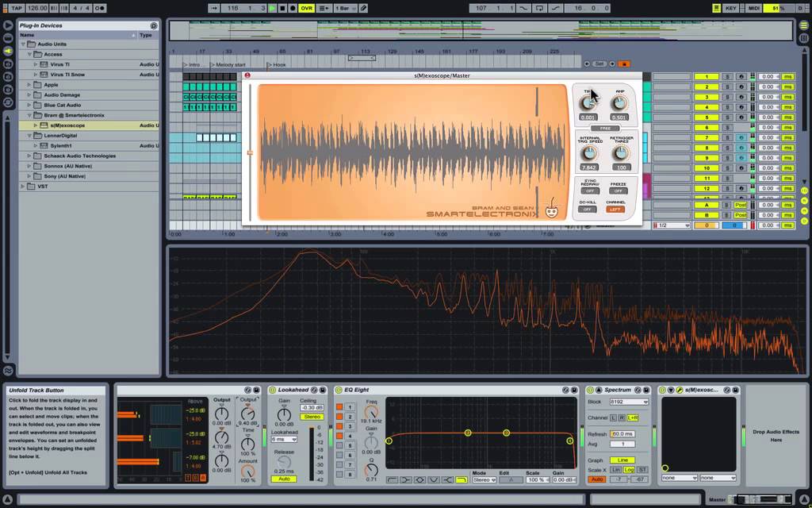Click the 4 / 4 time signature field
Screen dimensions: 812x508
point(81,8)
